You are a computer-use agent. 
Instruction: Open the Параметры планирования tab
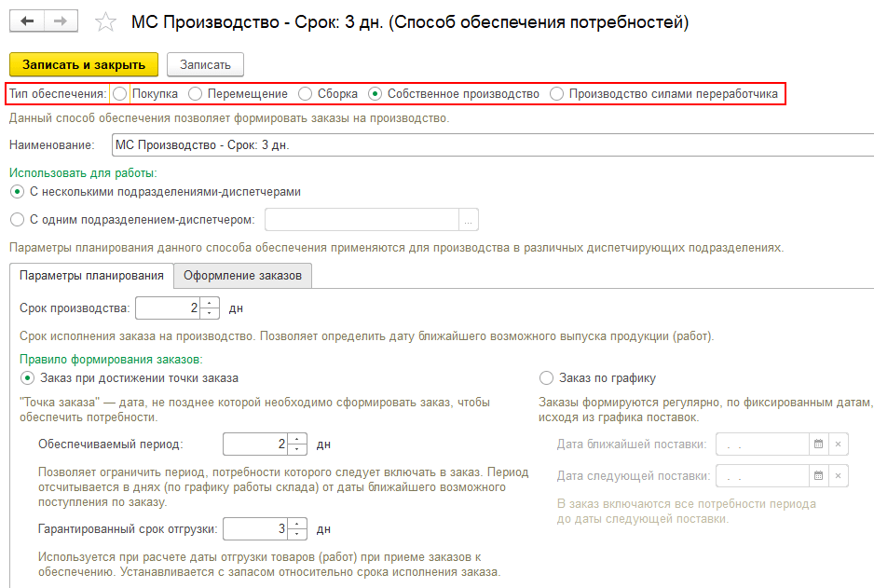tap(91, 276)
